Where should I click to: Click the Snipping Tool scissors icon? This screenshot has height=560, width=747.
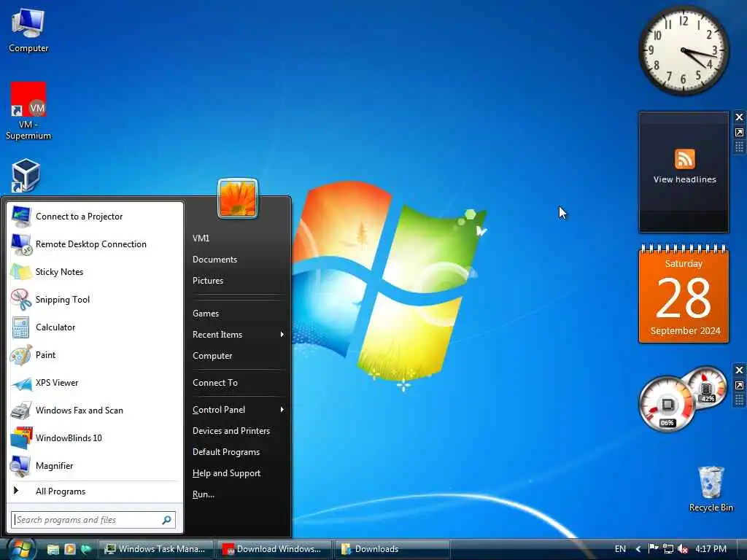click(21, 300)
